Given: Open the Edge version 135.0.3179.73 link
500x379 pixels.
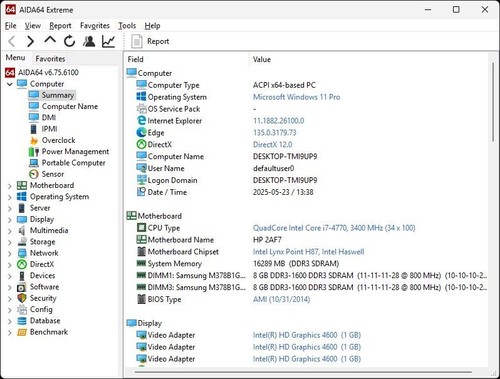Looking at the screenshot, I should [x=275, y=133].
